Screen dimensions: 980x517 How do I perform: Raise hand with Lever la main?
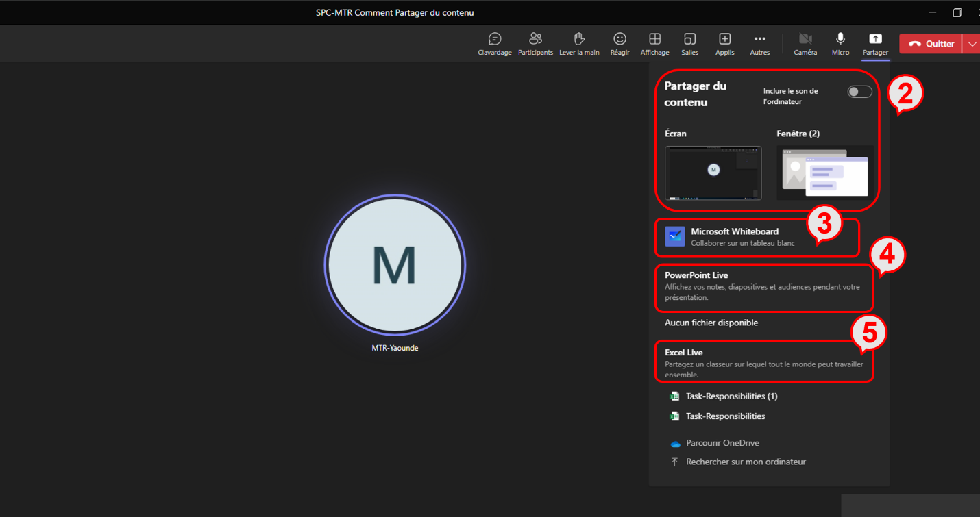point(579,43)
